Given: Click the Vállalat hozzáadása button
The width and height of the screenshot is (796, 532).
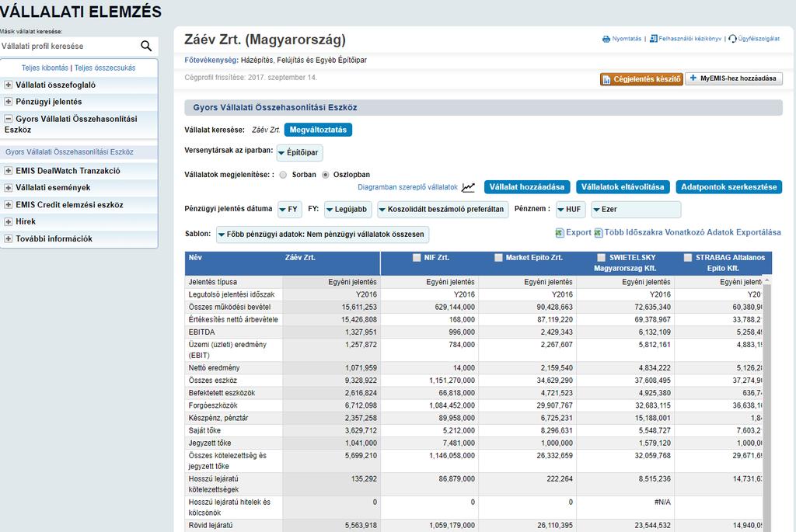Looking at the screenshot, I should (527, 187).
